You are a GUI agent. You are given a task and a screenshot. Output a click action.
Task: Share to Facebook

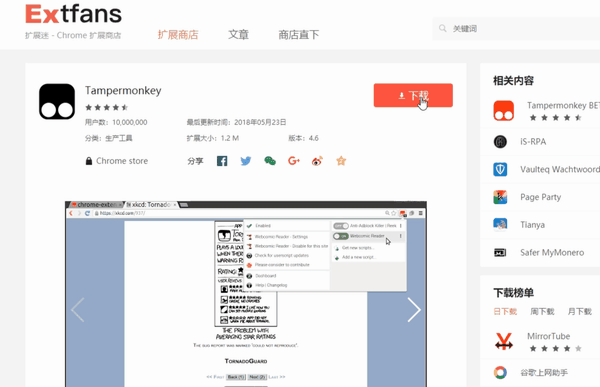coord(222,161)
